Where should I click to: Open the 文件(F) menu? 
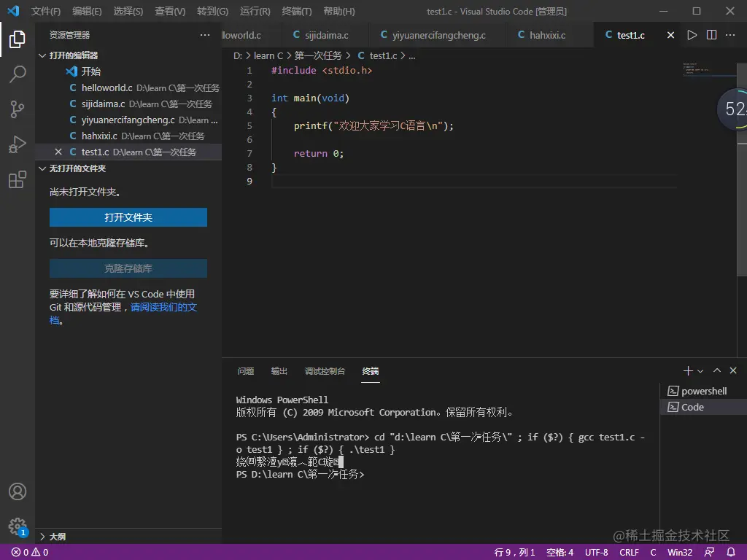point(46,11)
